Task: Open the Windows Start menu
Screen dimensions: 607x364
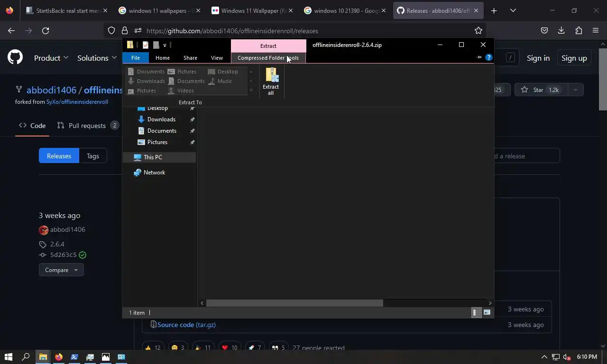Action: [x=9, y=357]
